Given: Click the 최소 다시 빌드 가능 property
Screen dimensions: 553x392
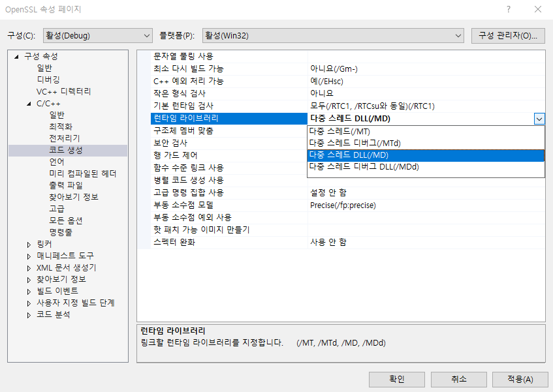Looking at the screenshot, I should point(229,68).
